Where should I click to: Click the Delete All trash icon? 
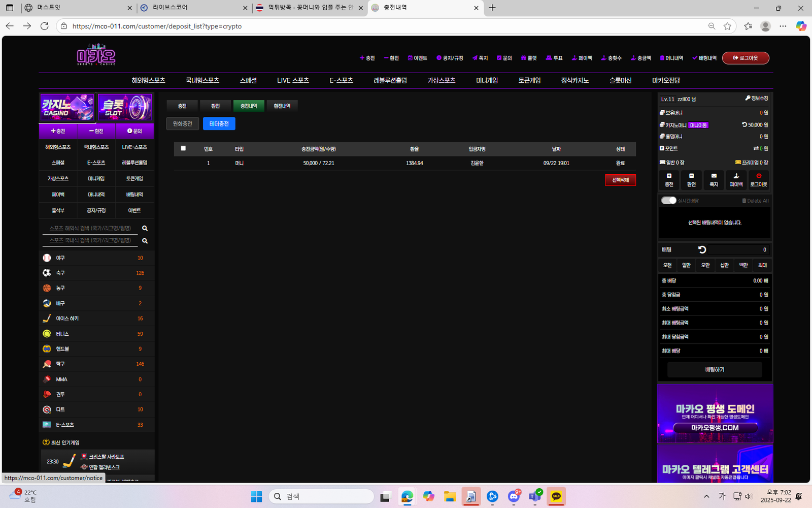pyautogui.click(x=744, y=201)
